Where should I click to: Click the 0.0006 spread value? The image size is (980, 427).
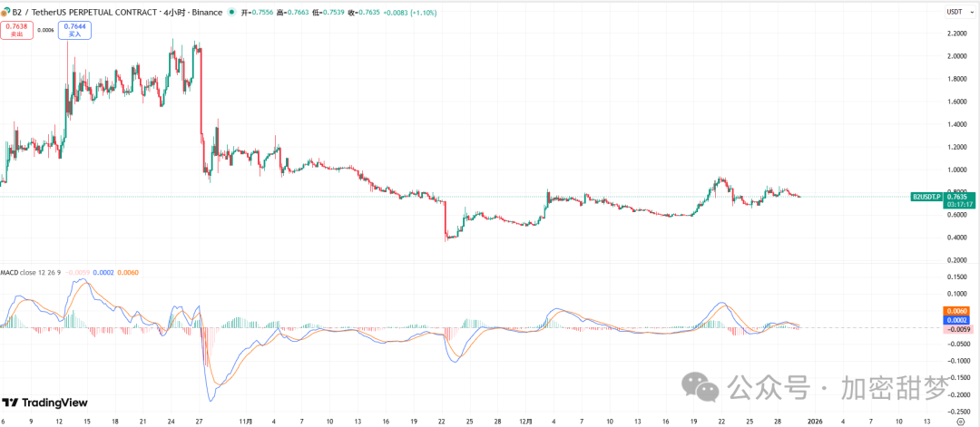pyautogui.click(x=45, y=30)
